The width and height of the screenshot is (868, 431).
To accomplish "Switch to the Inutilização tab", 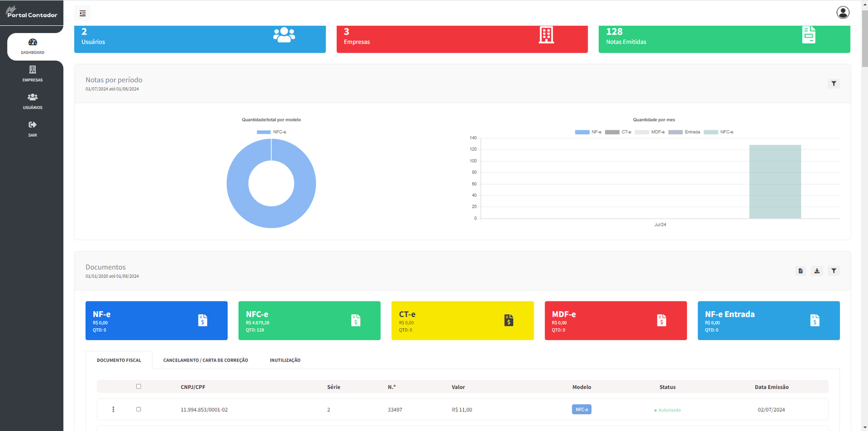I will tap(285, 361).
